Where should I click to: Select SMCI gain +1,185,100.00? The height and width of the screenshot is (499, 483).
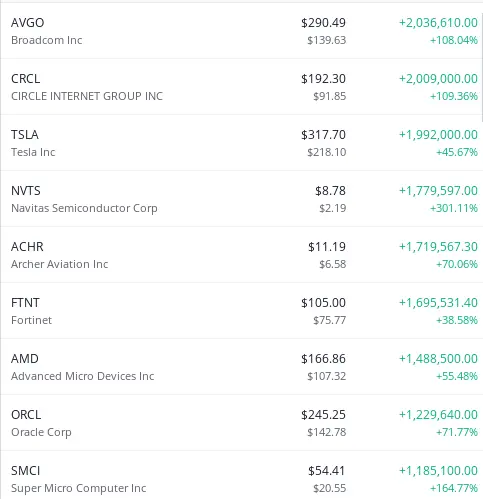[x=438, y=471]
